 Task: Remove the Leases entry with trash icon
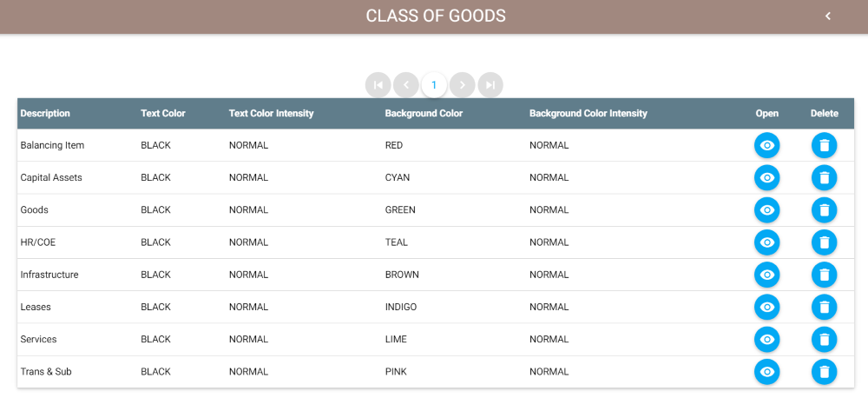824,307
